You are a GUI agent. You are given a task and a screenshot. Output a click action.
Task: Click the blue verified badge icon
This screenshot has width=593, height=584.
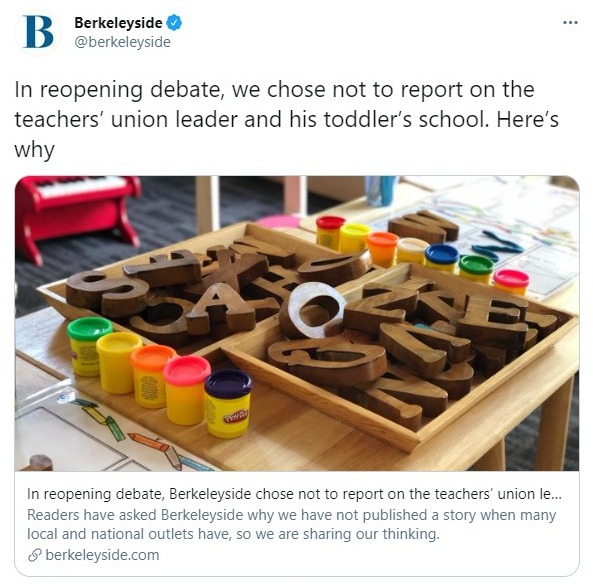(174, 23)
